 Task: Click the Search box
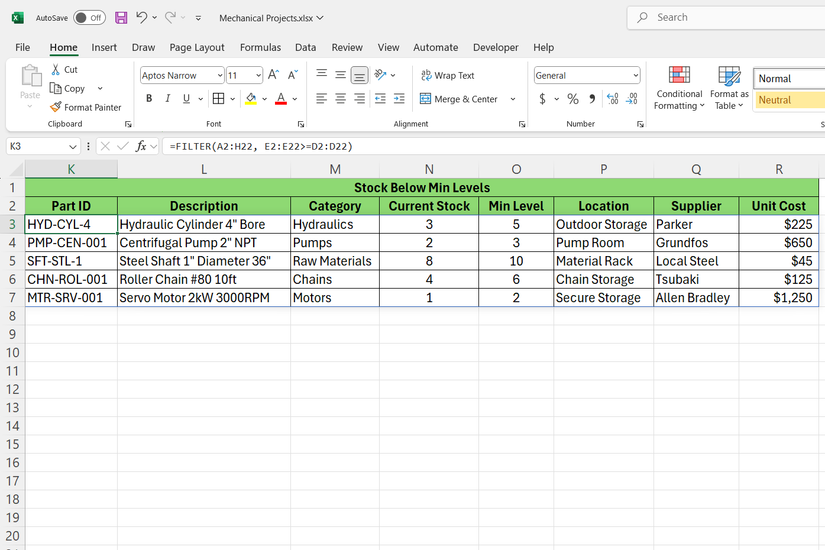pyautogui.click(x=726, y=17)
